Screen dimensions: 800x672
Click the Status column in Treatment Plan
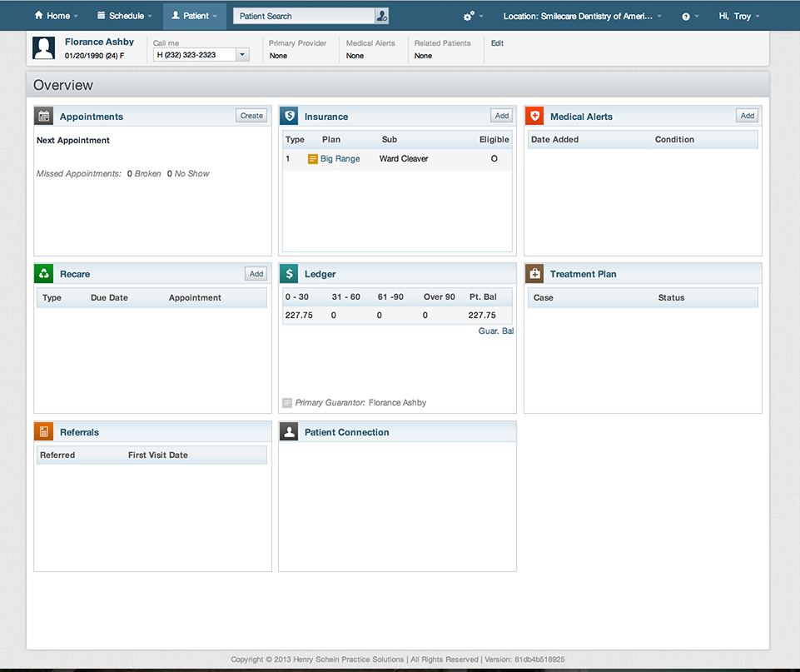tap(671, 297)
